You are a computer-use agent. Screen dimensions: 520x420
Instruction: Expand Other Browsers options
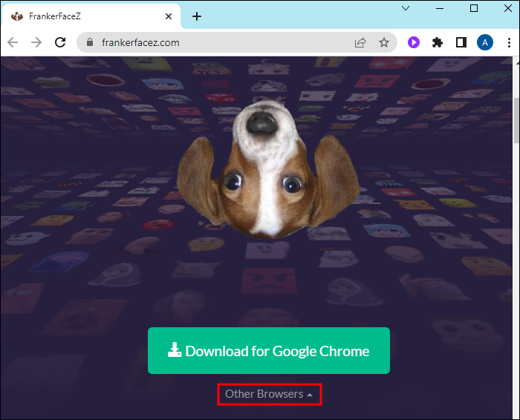coord(269,394)
